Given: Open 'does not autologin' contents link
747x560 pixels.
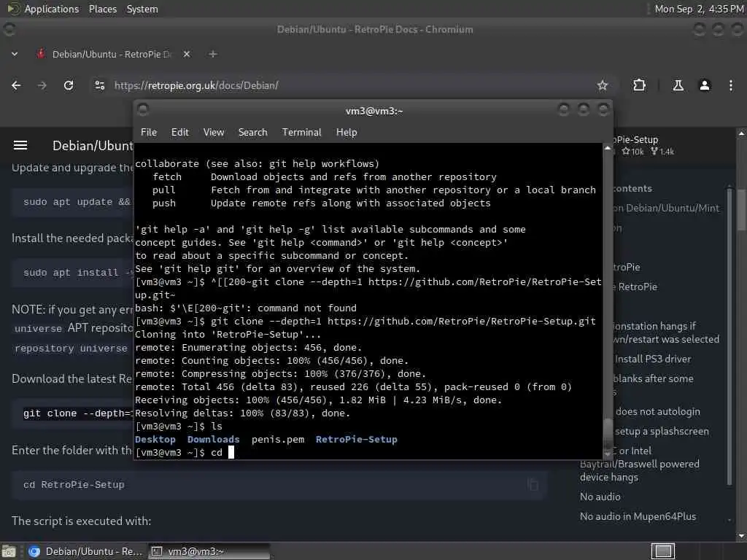Looking at the screenshot, I should (658, 411).
